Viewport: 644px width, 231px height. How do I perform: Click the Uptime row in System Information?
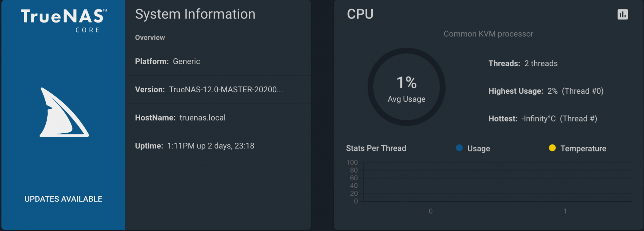[218, 146]
